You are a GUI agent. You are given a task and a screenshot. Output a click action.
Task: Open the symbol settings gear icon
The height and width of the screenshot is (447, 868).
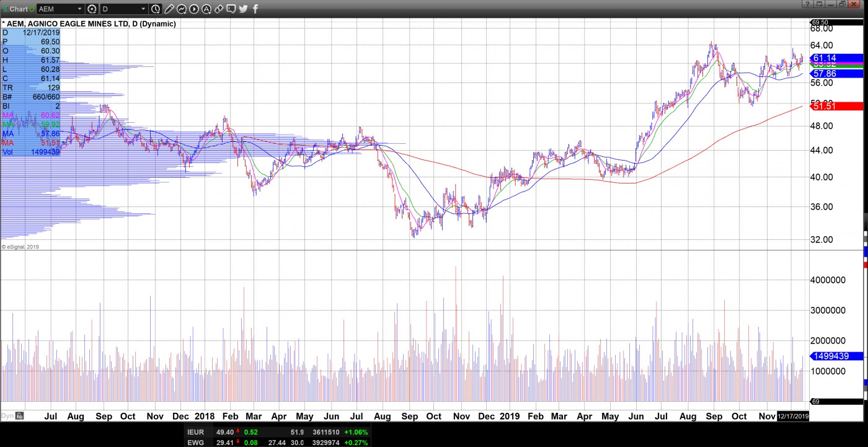click(92, 9)
